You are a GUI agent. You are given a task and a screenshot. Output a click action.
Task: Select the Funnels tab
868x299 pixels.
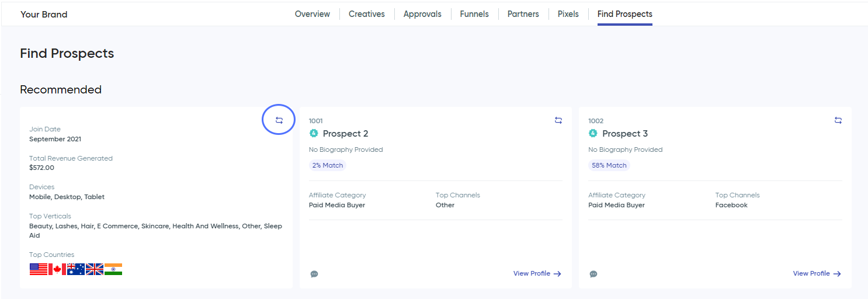tap(474, 14)
